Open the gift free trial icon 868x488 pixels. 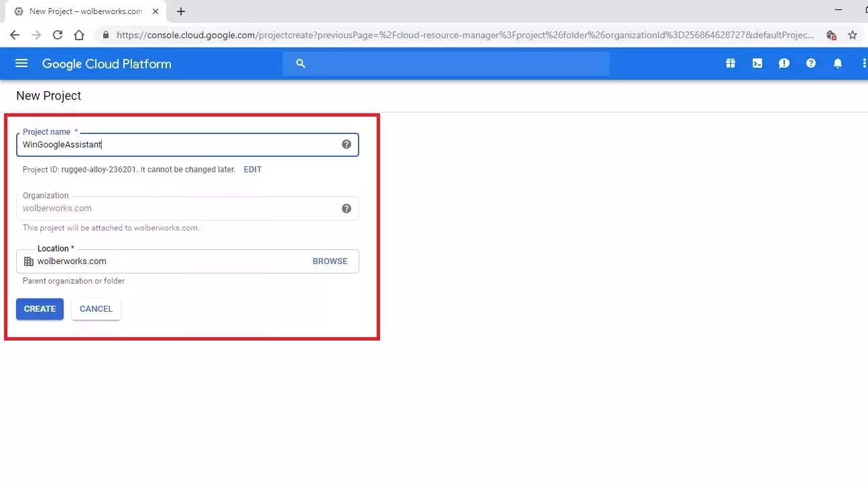730,64
